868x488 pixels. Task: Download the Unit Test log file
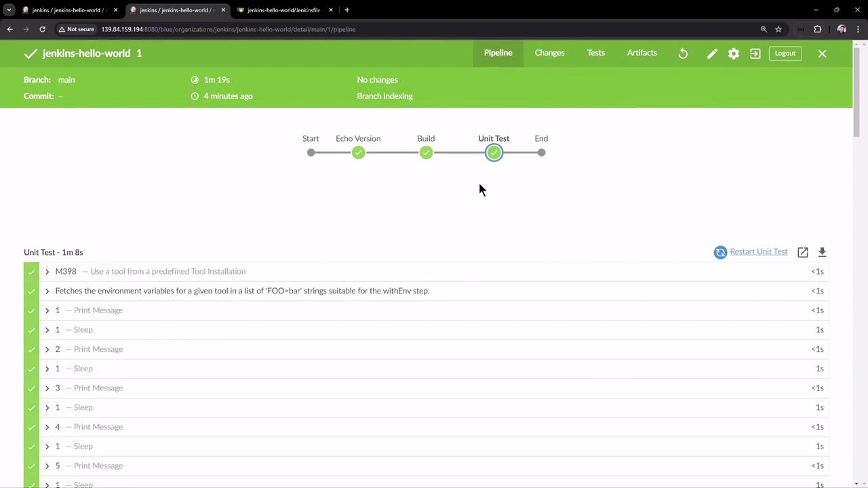coord(822,252)
